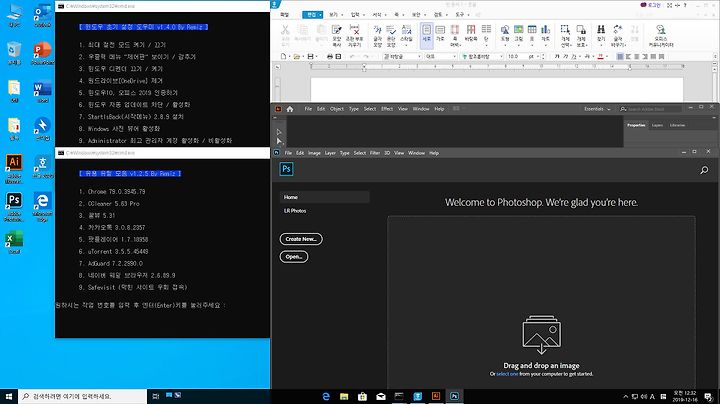This screenshot has width=720, height=404.
Task: Open the Object menu in Illustrator
Action: point(337,109)
